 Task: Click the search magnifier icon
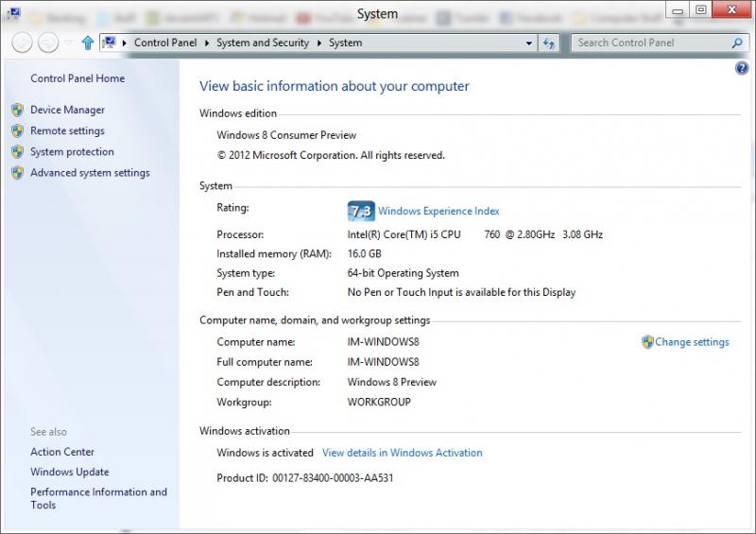(737, 43)
